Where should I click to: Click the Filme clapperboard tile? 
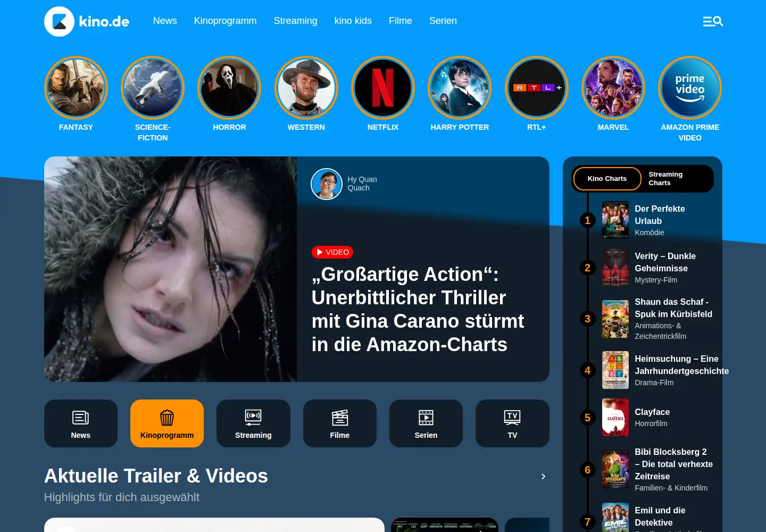tap(340, 423)
